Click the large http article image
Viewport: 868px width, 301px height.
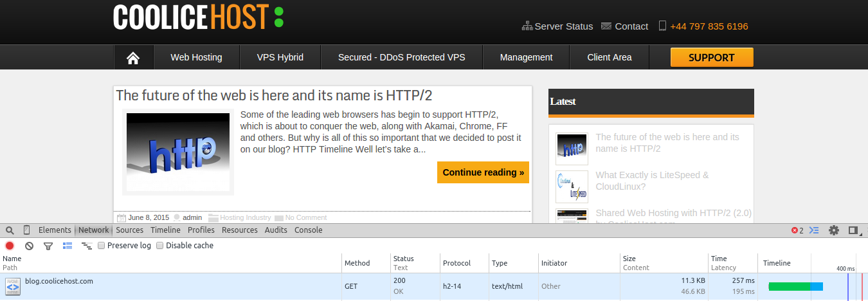(178, 152)
